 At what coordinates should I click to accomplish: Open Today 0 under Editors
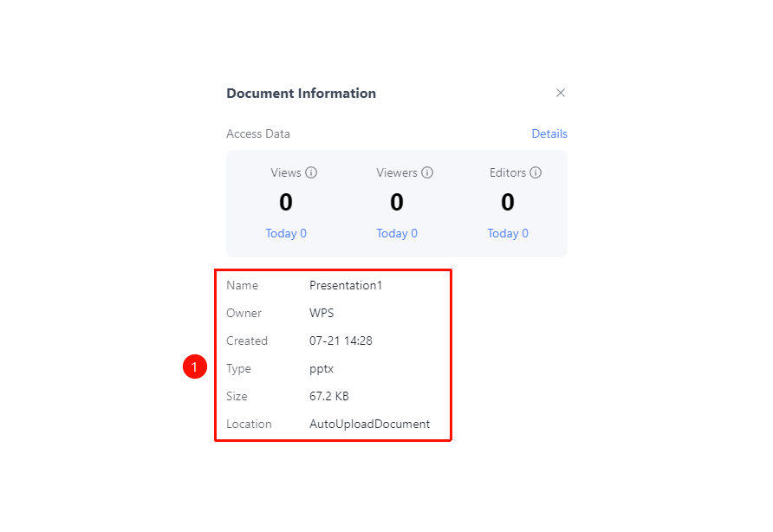pos(508,233)
